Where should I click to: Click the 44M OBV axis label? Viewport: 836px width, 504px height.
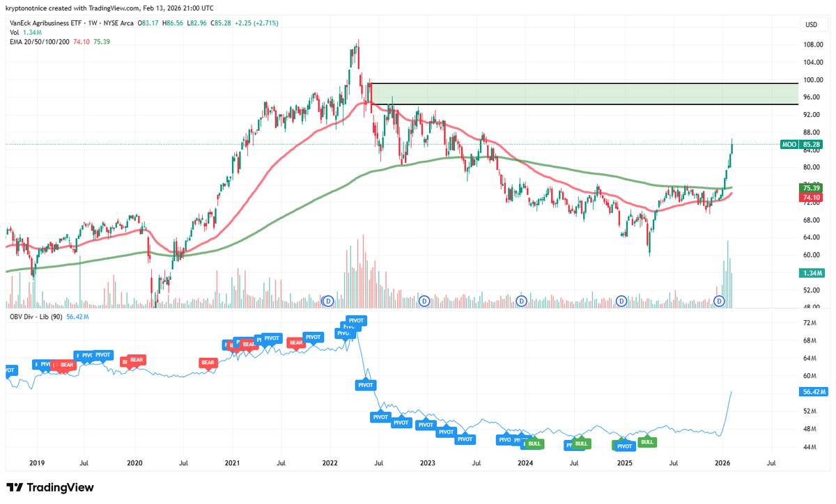(809, 447)
